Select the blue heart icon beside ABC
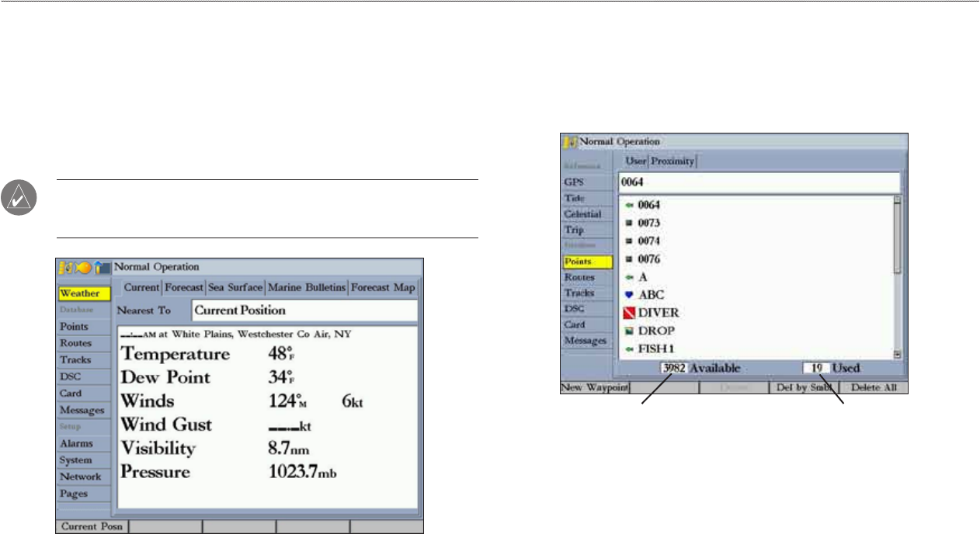The width and height of the screenshot is (980, 534). (629, 295)
